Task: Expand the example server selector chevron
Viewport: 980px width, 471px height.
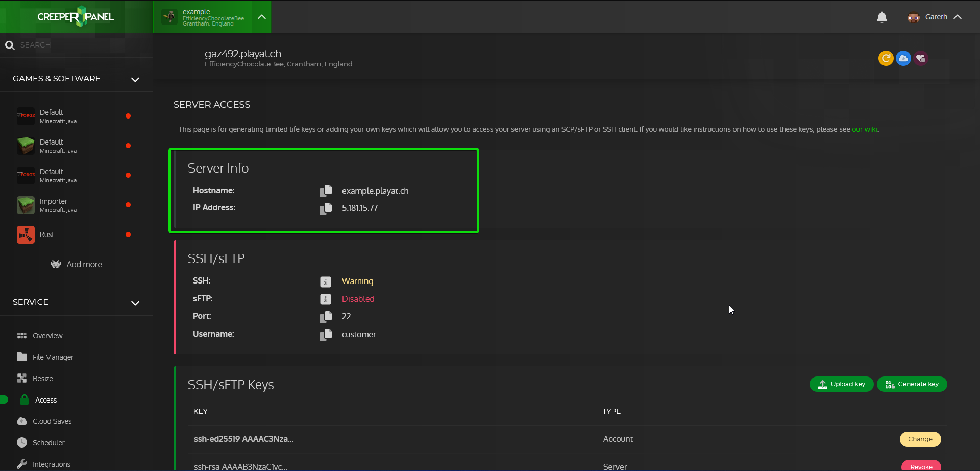Action: 262,17
